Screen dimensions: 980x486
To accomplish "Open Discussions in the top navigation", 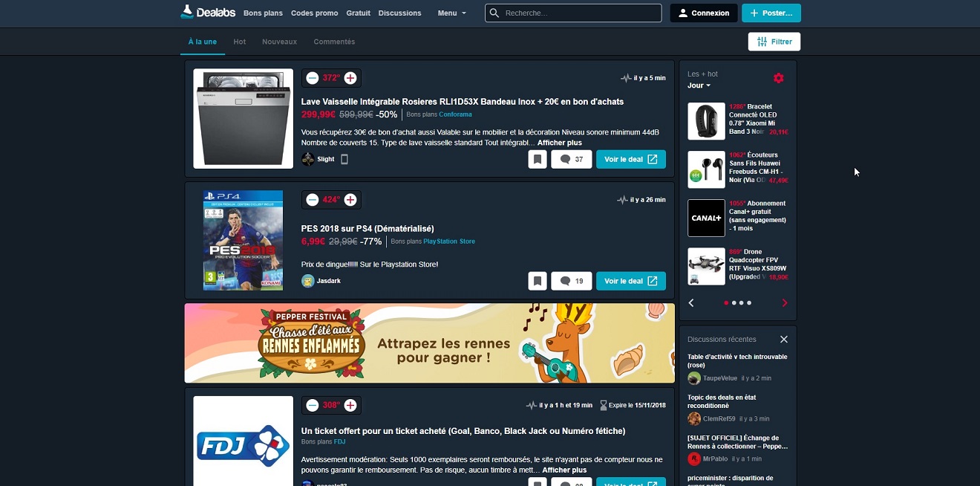I will click(x=399, y=13).
